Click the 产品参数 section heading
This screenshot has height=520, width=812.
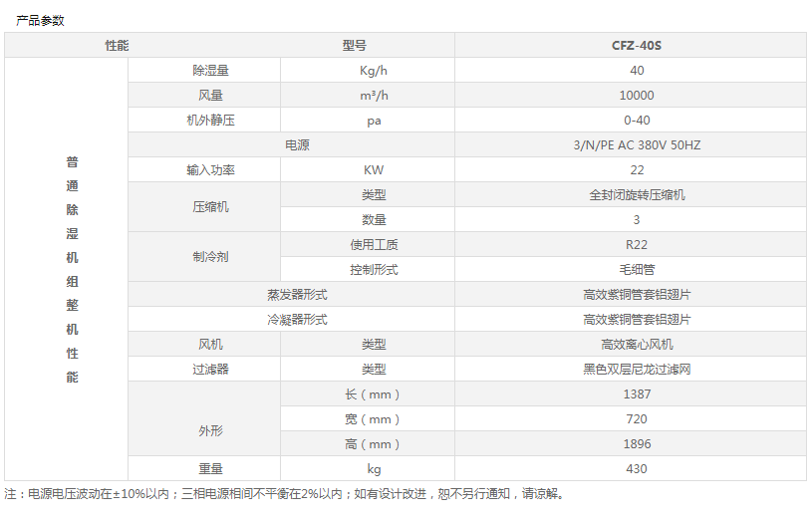pos(41,20)
